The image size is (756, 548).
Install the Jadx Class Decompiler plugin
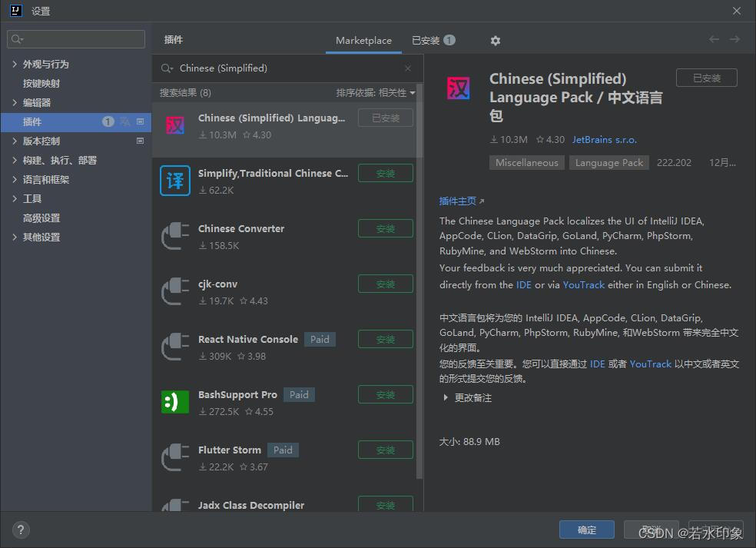click(385, 504)
